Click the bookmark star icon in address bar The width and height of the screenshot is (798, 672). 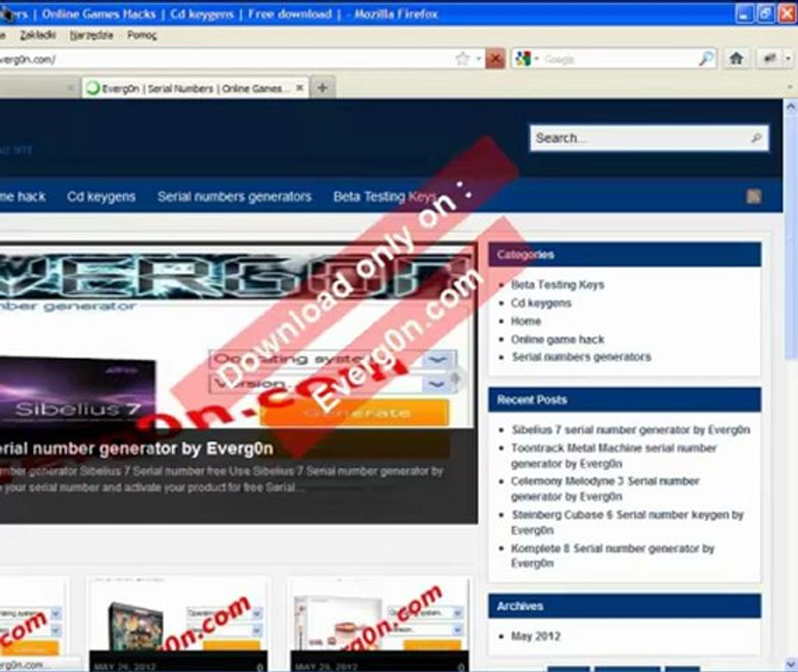(x=462, y=58)
